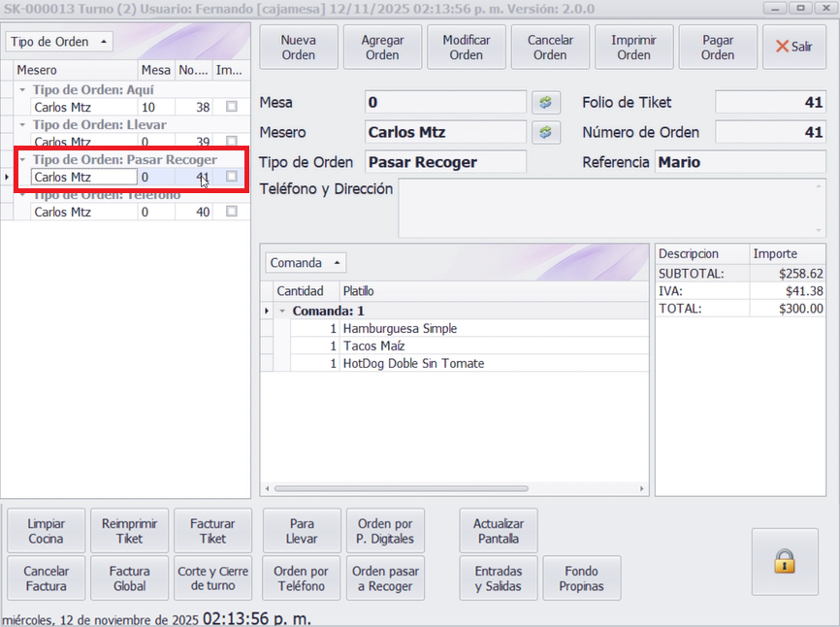Click the Imprimir Orden button
This screenshot has width=840, height=627.
click(x=633, y=48)
